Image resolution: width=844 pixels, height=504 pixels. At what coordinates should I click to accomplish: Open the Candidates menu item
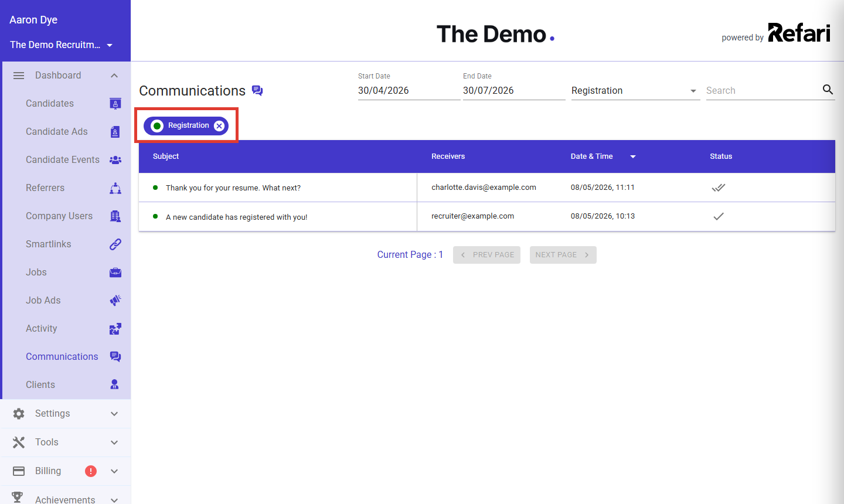coord(50,104)
